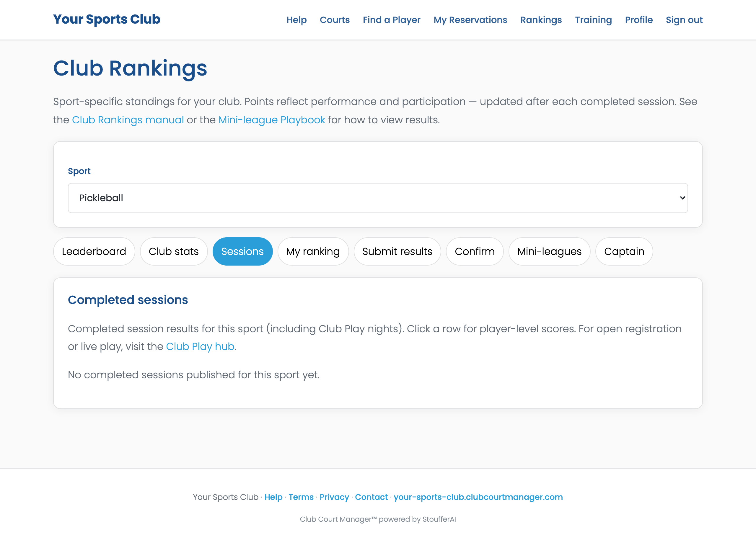756x540 pixels.
Task: Click the No completed sessions published message
Action: pos(194,375)
